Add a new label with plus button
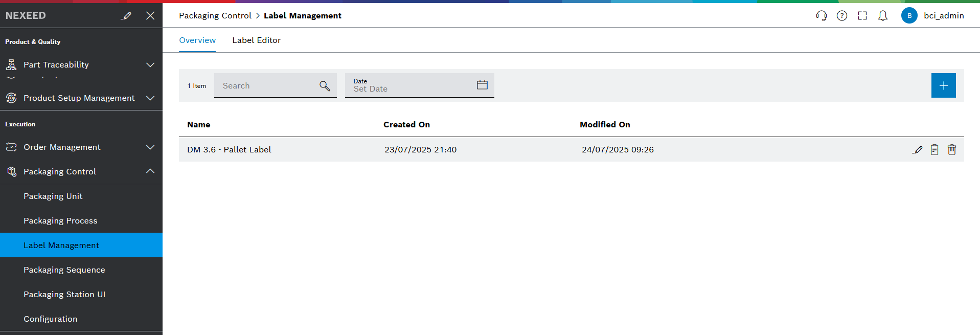Screen dimensions: 980x335 coord(943,85)
